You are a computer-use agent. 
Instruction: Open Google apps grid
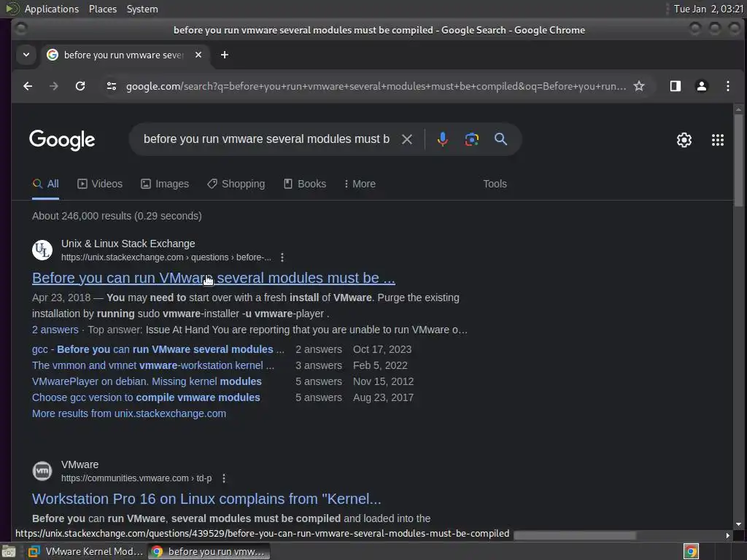point(718,140)
